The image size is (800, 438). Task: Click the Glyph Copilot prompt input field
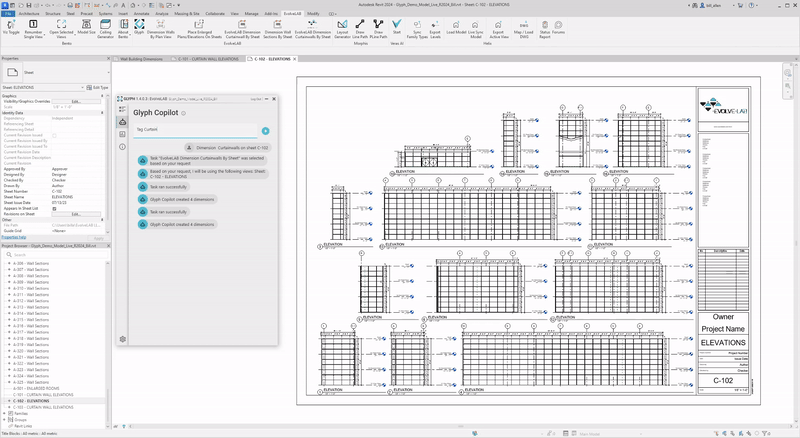[x=196, y=130]
